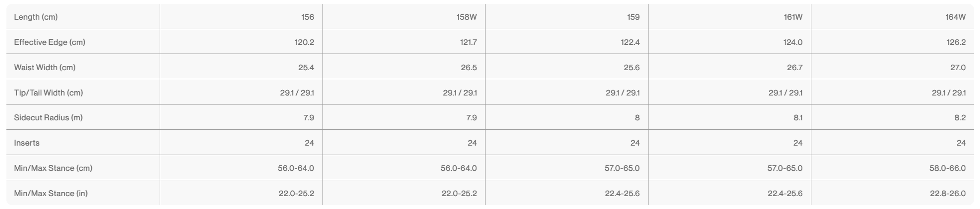
Task: Click the Min/Max Stance (cm) label
Action: coord(53,168)
